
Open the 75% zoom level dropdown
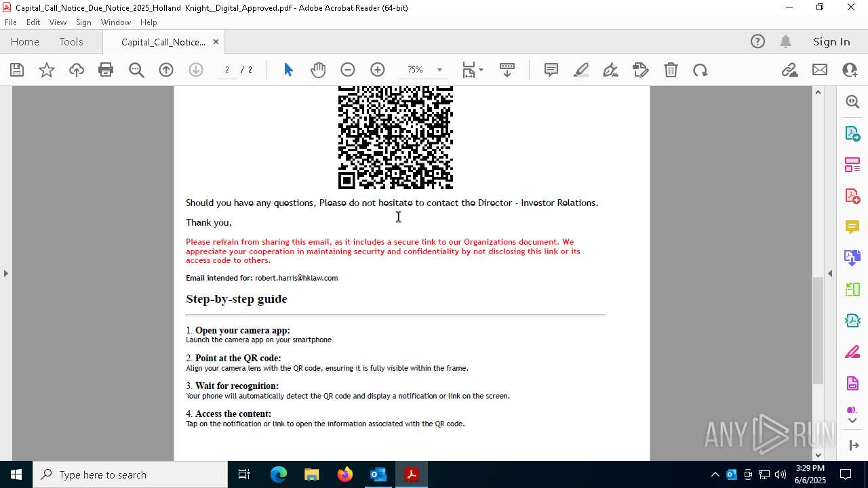click(x=439, y=70)
